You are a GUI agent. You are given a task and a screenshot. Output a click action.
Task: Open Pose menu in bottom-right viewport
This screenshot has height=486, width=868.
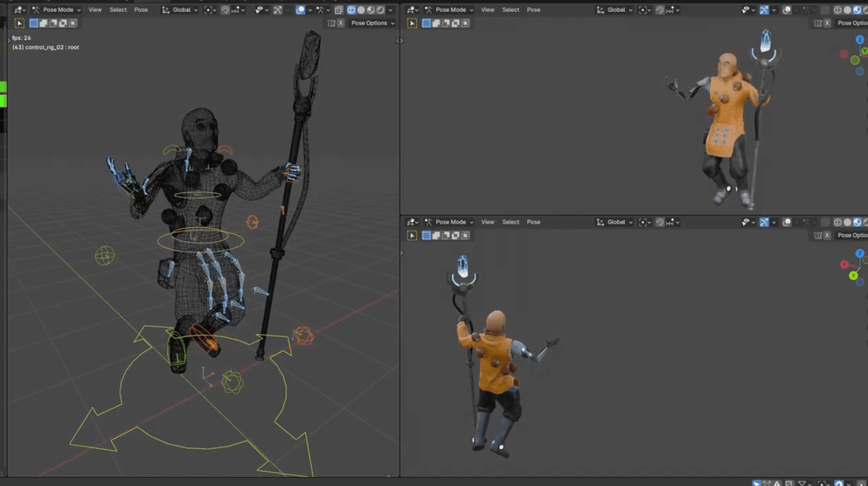point(534,222)
